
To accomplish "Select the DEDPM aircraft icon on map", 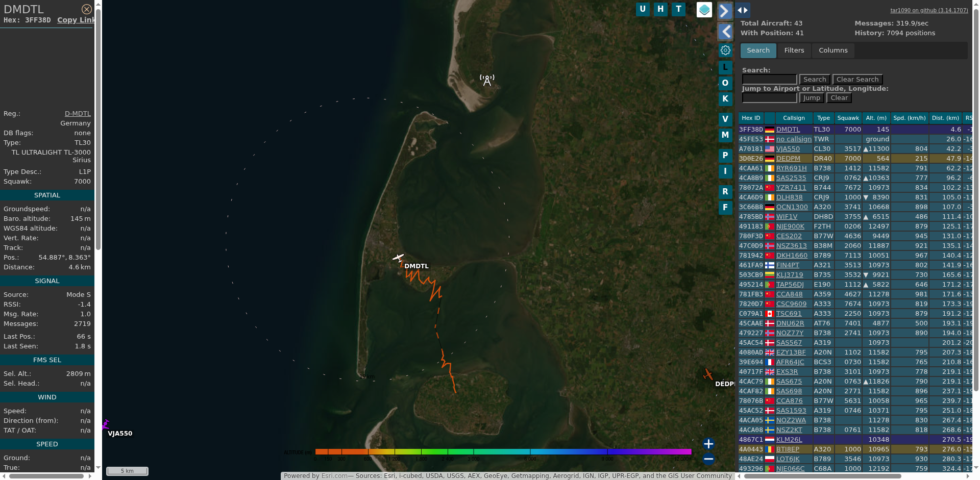I will tap(707, 374).
